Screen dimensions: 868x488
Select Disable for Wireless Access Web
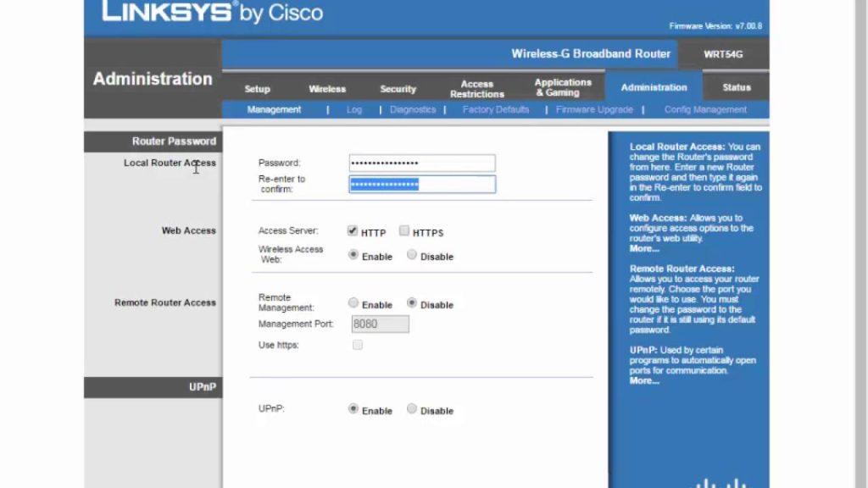click(412, 255)
